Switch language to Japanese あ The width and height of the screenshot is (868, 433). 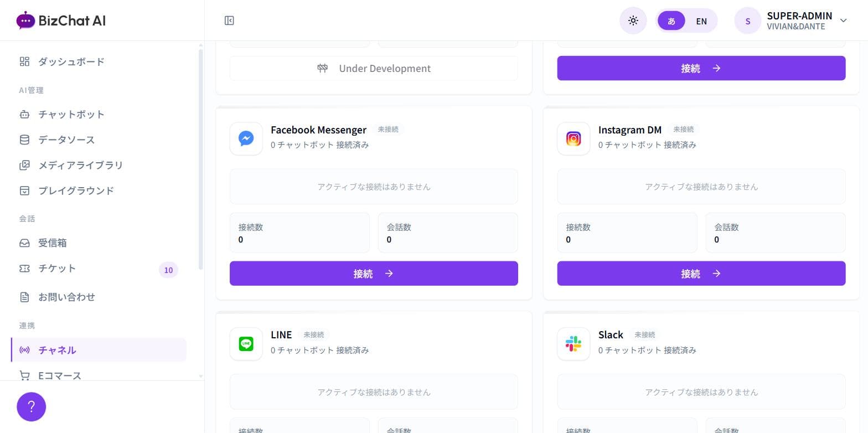(671, 21)
